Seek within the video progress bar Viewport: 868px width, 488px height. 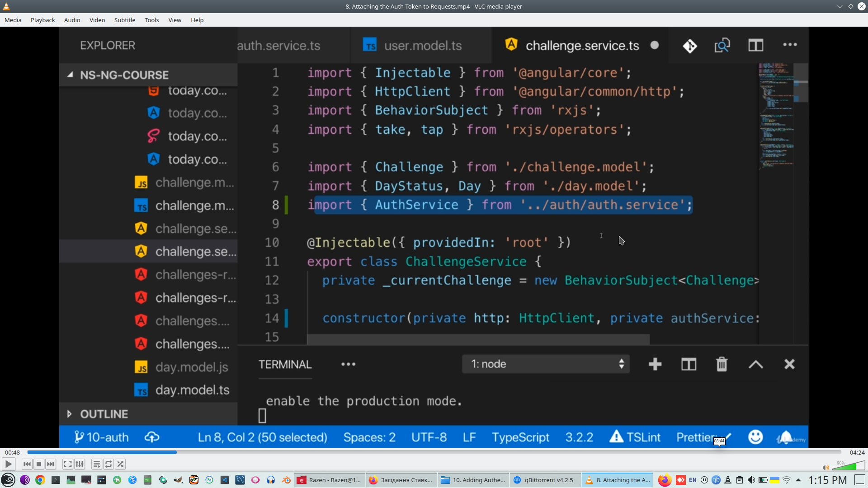(x=434, y=452)
